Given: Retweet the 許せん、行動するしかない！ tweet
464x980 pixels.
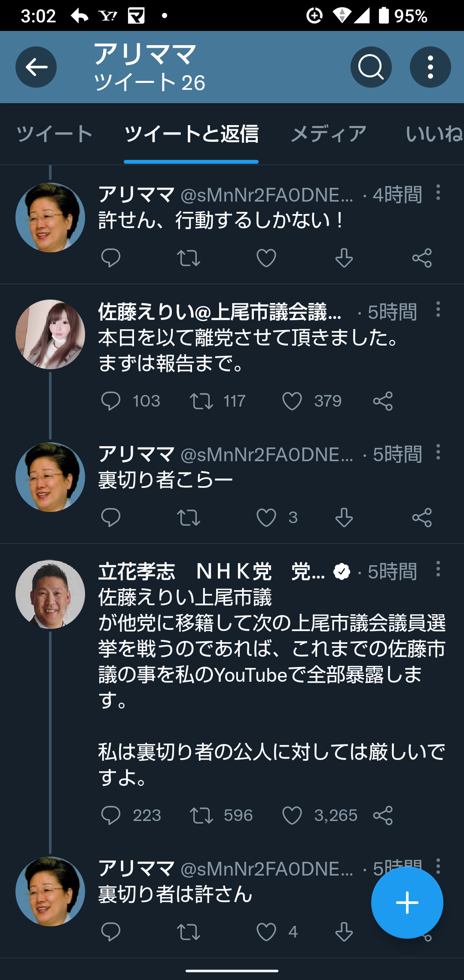Looking at the screenshot, I should pyautogui.click(x=189, y=258).
